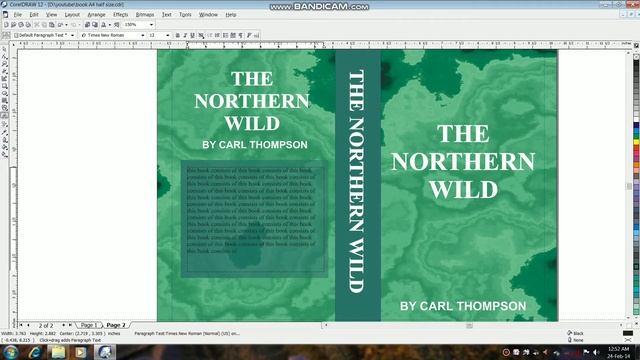Click the Cut icon in toolbar
Image resolution: width=640 pixels, height=360 pixels.
[x=36, y=24]
